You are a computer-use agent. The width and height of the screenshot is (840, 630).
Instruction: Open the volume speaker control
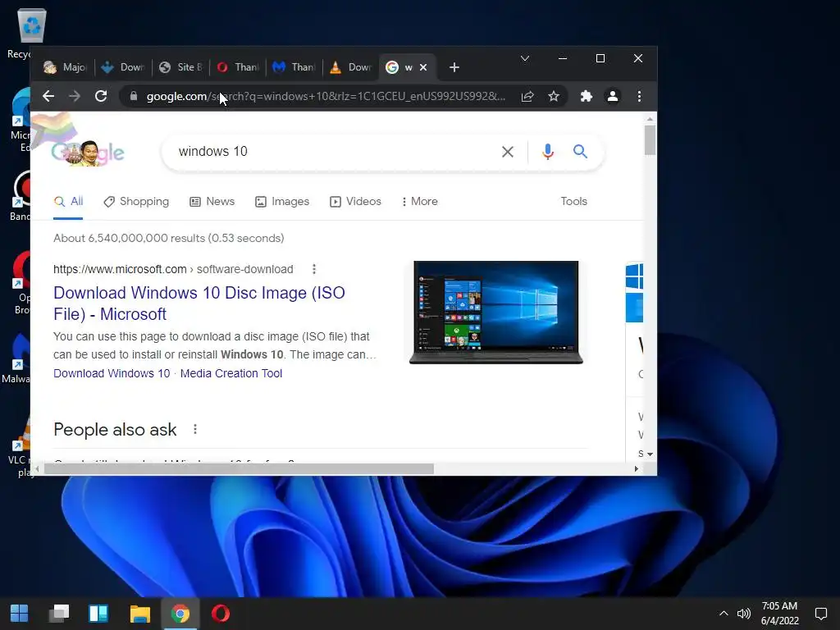[x=743, y=614]
